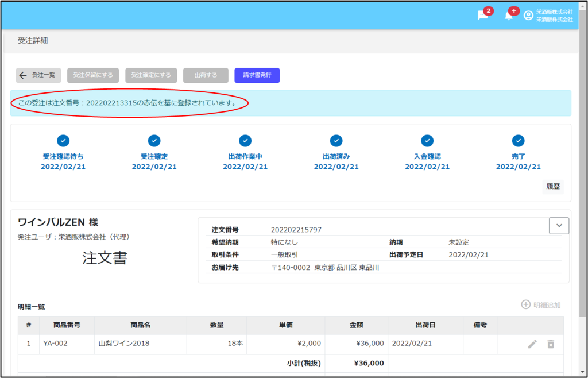Image resolution: width=588 pixels, height=378 pixels.
Task: Click the 出荷する button
Action: click(206, 75)
